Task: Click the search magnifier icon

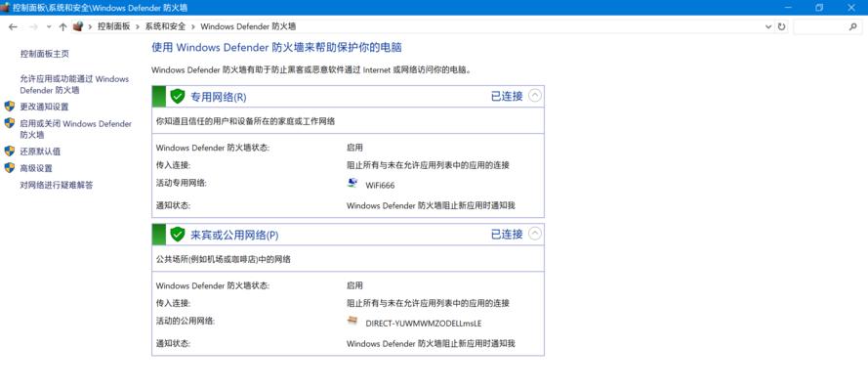Action: (852, 26)
